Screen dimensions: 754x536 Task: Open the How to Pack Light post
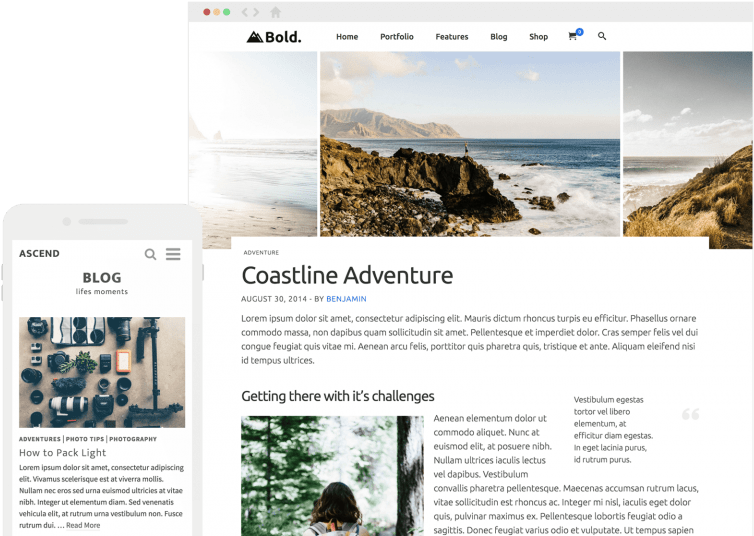pyautogui.click(x=63, y=452)
